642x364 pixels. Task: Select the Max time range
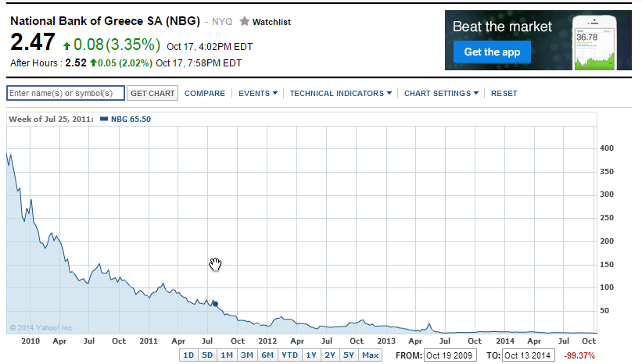[x=370, y=355]
